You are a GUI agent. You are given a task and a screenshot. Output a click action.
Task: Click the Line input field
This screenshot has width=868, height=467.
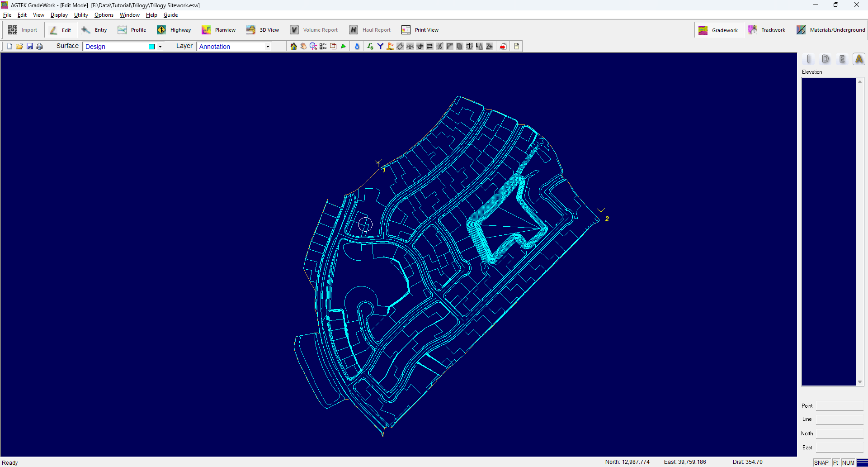tap(840, 419)
